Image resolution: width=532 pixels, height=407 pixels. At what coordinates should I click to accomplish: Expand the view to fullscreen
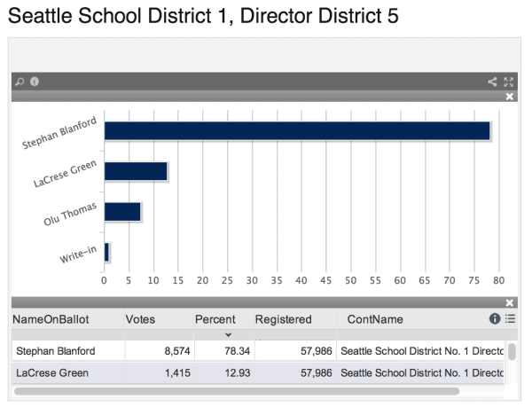pos(509,82)
